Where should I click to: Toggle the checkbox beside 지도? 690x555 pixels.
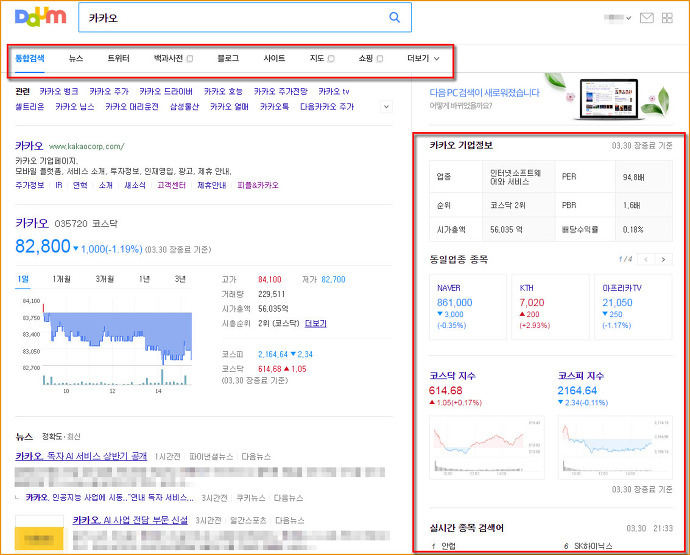coord(331,59)
